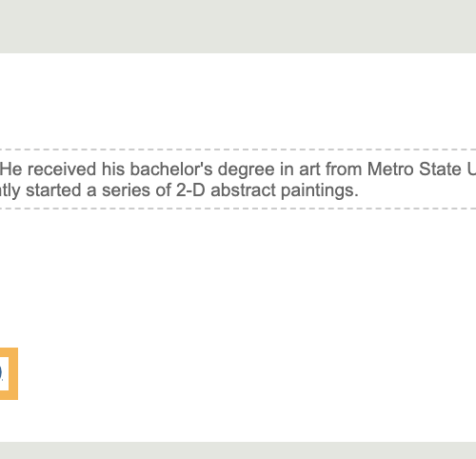Click the blue logo inside the orange frame

2,373
